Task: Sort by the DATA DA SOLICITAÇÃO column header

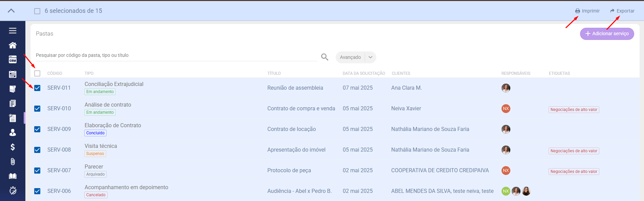Action: click(363, 73)
